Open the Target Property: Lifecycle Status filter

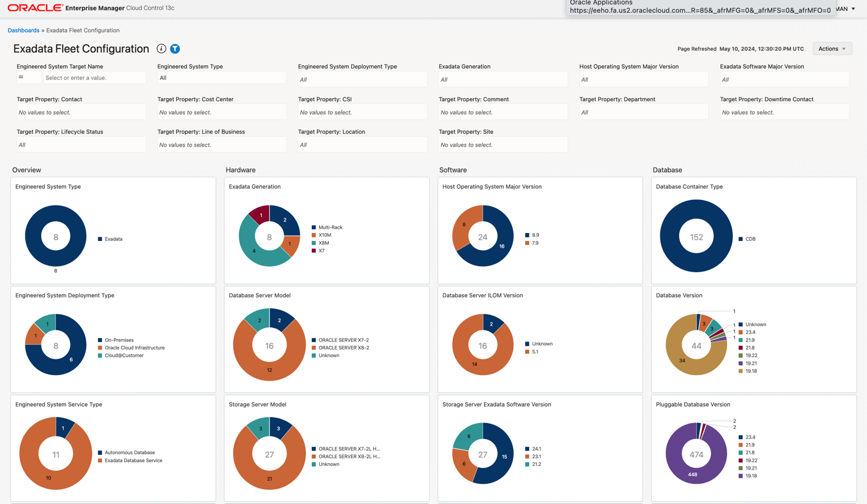tap(81, 145)
